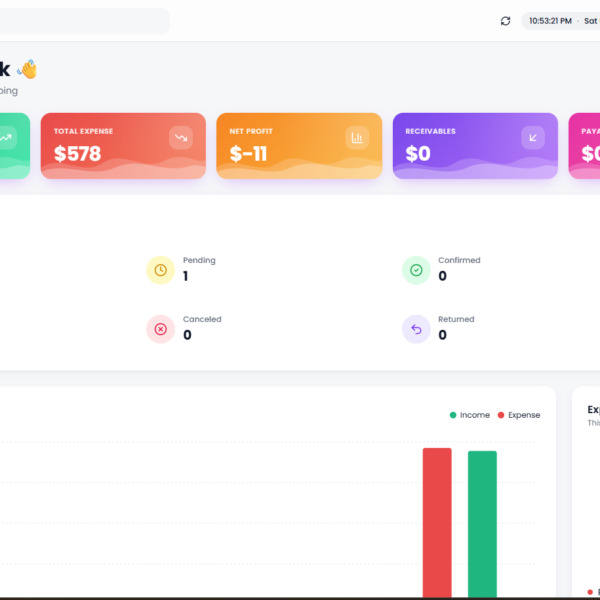Click the trending-down icon on Total Expense card

[x=181, y=138]
